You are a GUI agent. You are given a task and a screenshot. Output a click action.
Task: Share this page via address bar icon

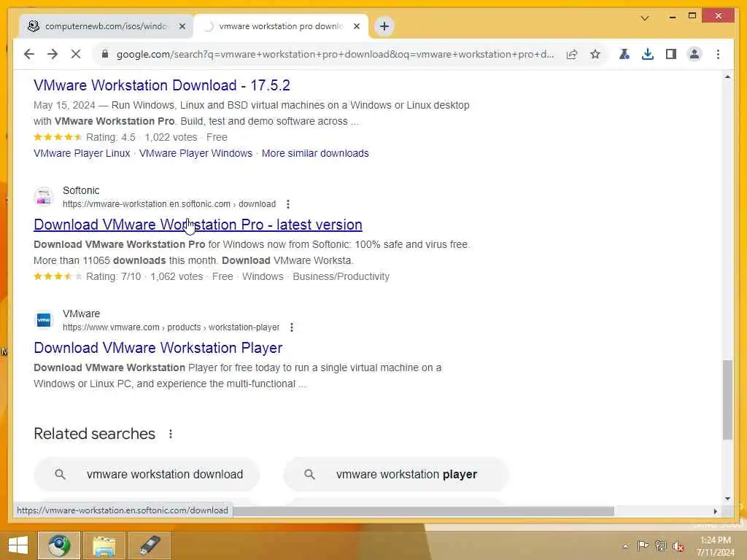click(572, 54)
